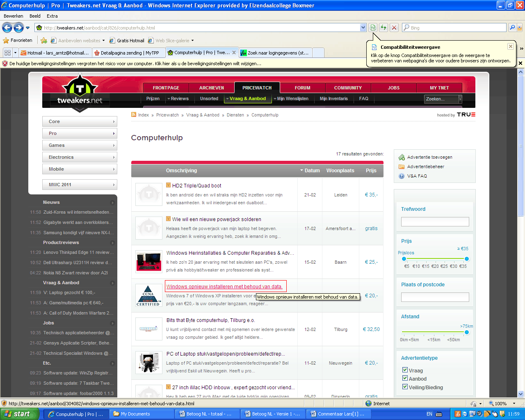Refresh the current page

pyautogui.click(x=383, y=27)
